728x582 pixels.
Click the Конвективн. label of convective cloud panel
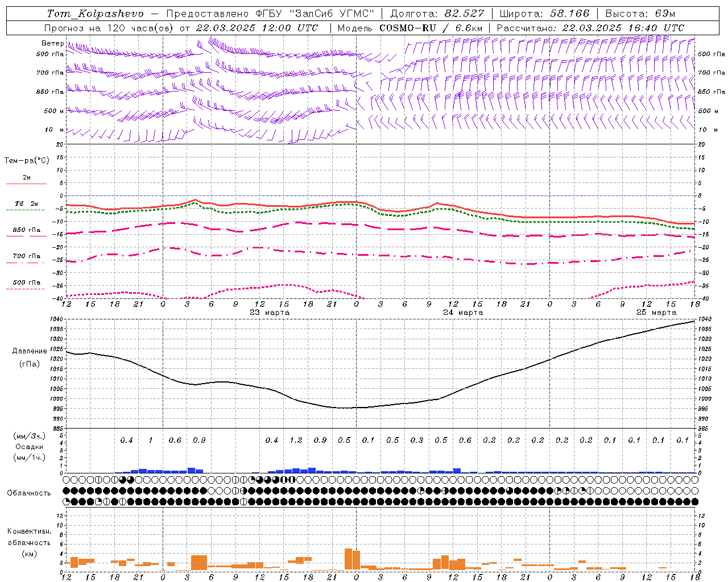[x=29, y=531]
